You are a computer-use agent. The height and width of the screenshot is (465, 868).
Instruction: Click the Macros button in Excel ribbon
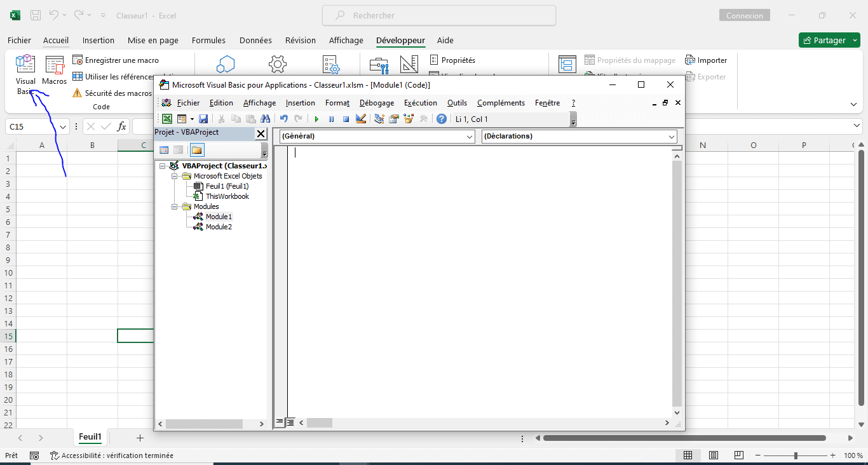[x=55, y=71]
